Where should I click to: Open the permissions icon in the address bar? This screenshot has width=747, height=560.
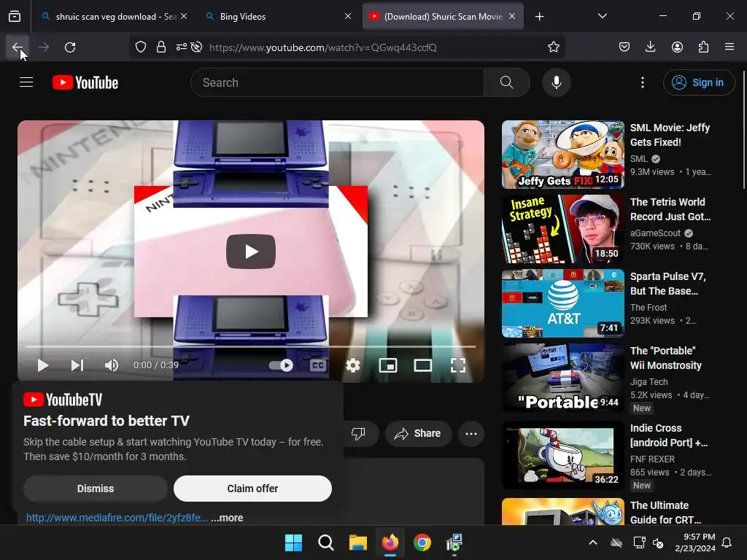(x=181, y=47)
